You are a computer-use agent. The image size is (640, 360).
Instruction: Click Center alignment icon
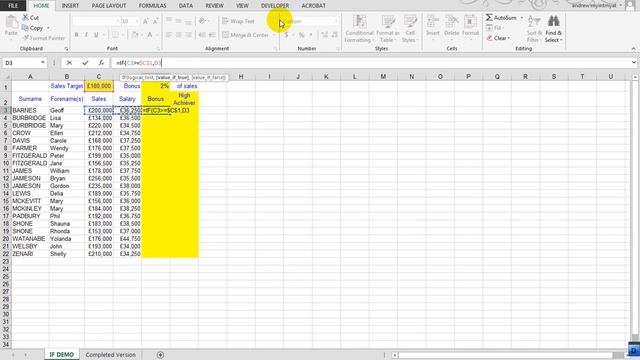click(x=178, y=35)
